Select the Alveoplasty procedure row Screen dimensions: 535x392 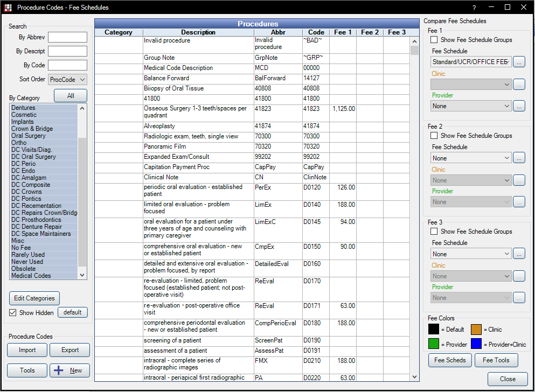click(252, 126)
